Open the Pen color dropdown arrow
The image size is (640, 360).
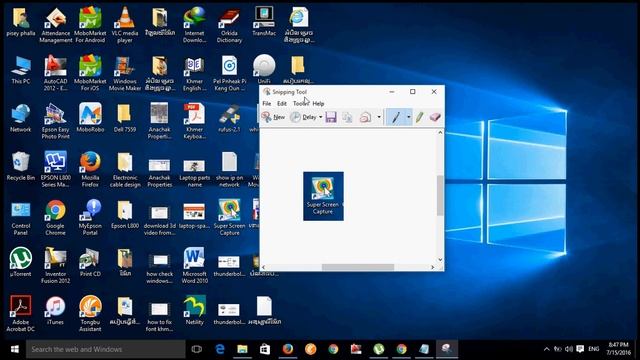click(x=409, y=118)
